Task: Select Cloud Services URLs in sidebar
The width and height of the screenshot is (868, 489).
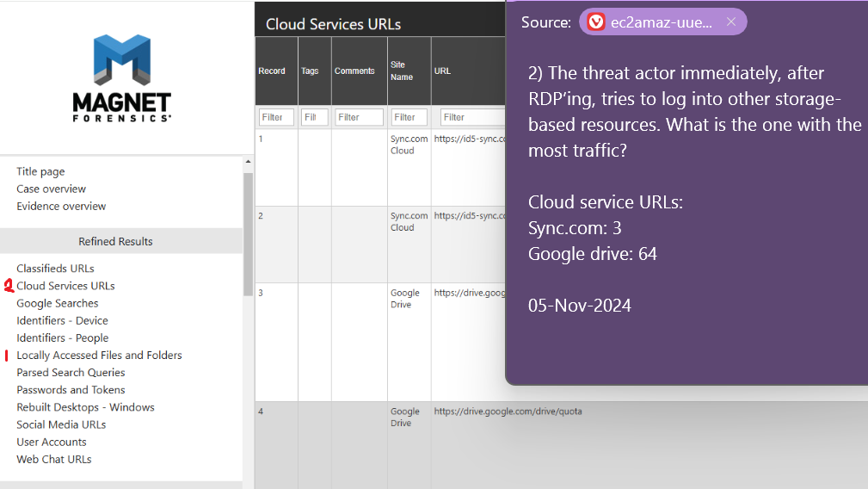Action: (x=65, y=286)
